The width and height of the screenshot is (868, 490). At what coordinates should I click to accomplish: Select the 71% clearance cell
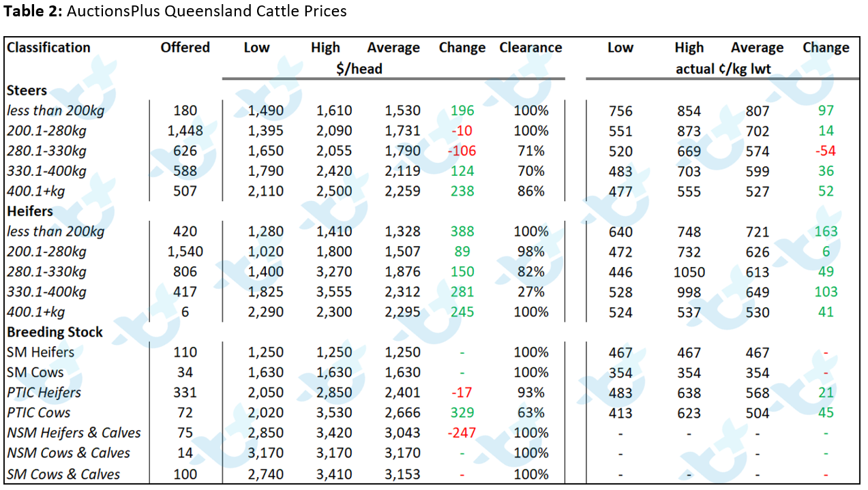[x=530, y=151]
